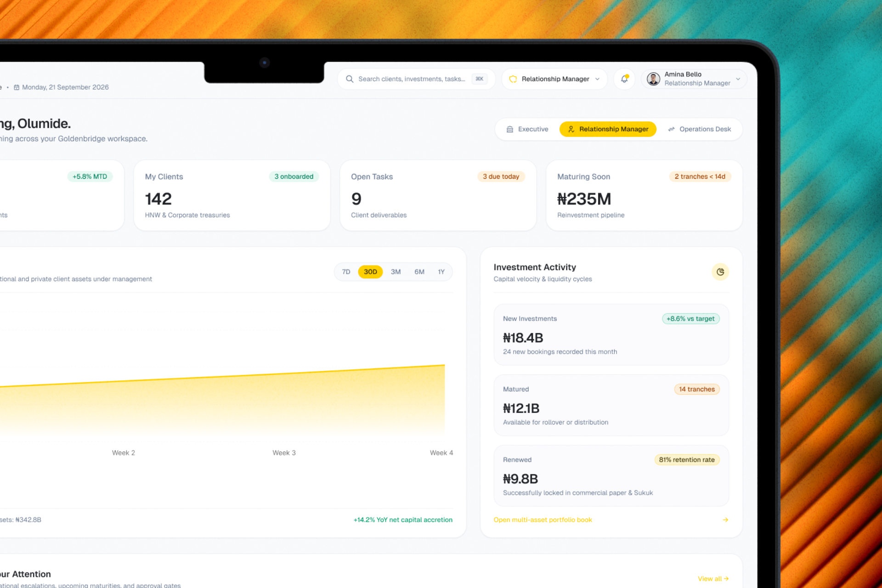The width and height of the screenshot is (882, 588).
Task: Click the calendar icon beside the date
Action: point(17,87)
